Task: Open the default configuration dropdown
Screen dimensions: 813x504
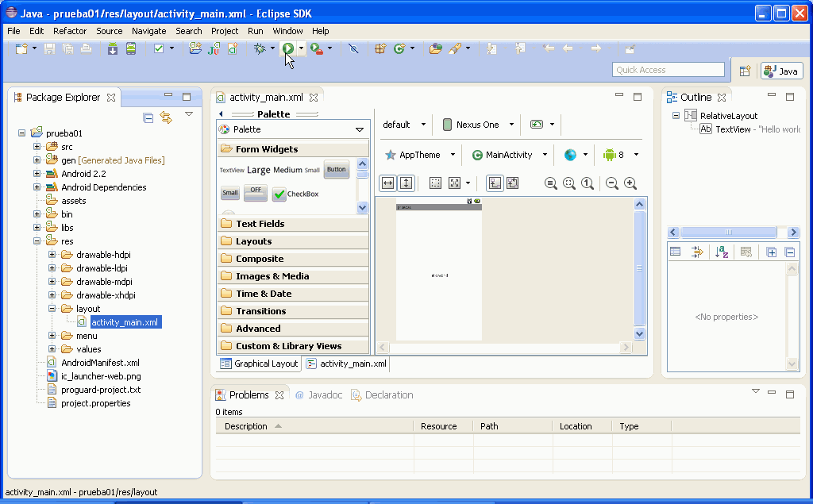Action: point(404,125)
